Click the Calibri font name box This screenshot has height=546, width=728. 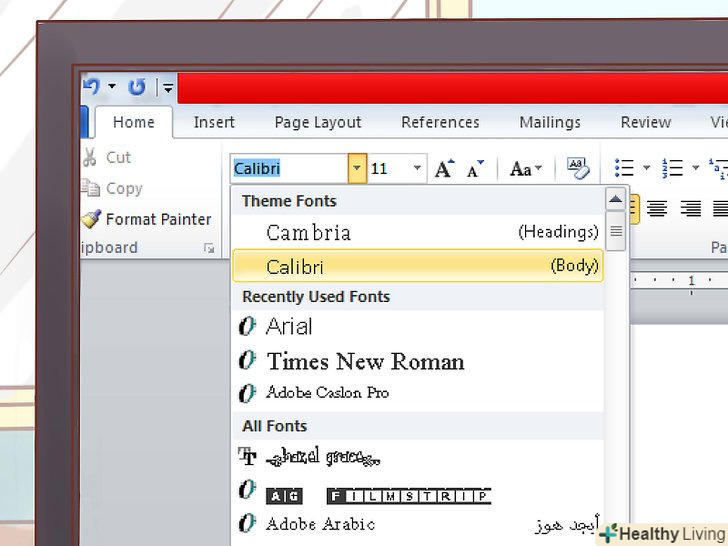(x=289, y=168)
